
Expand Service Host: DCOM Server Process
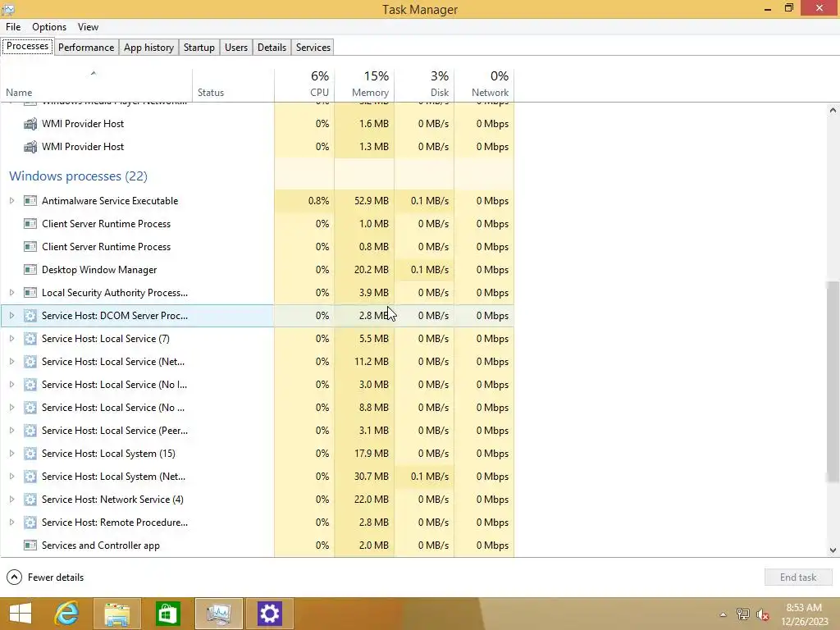11,316
